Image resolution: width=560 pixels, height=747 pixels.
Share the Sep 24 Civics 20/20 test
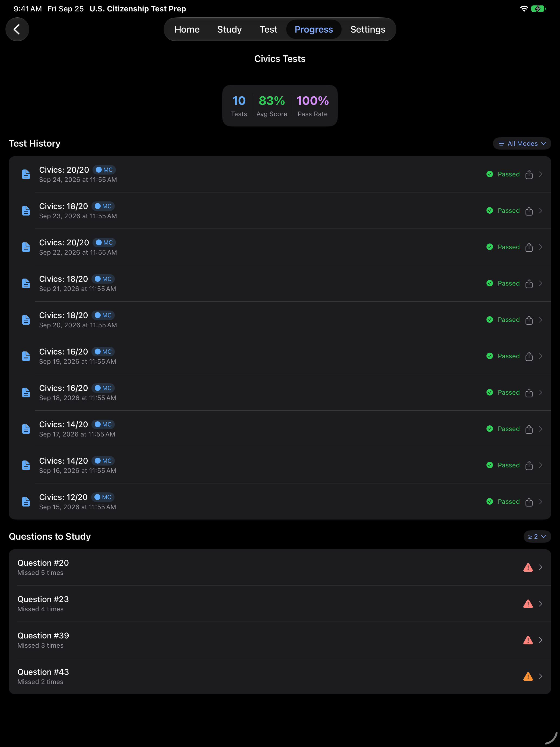[x=529, y=174]
